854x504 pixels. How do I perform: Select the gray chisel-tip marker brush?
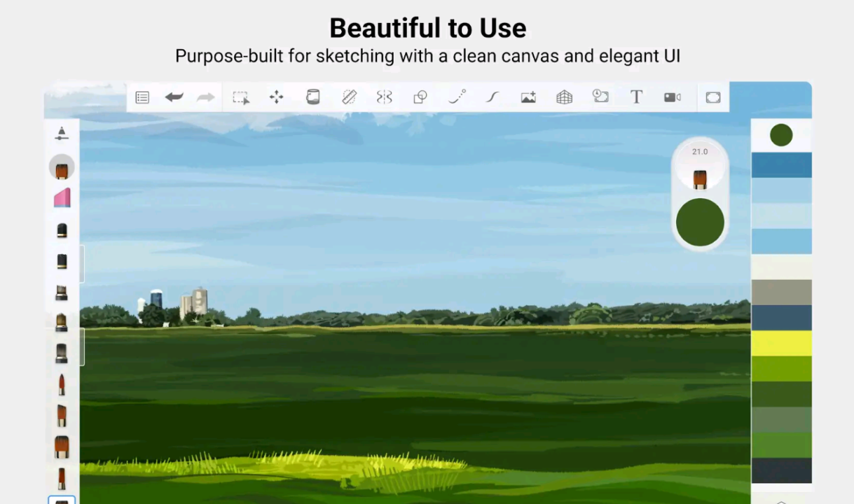(62, 293)
